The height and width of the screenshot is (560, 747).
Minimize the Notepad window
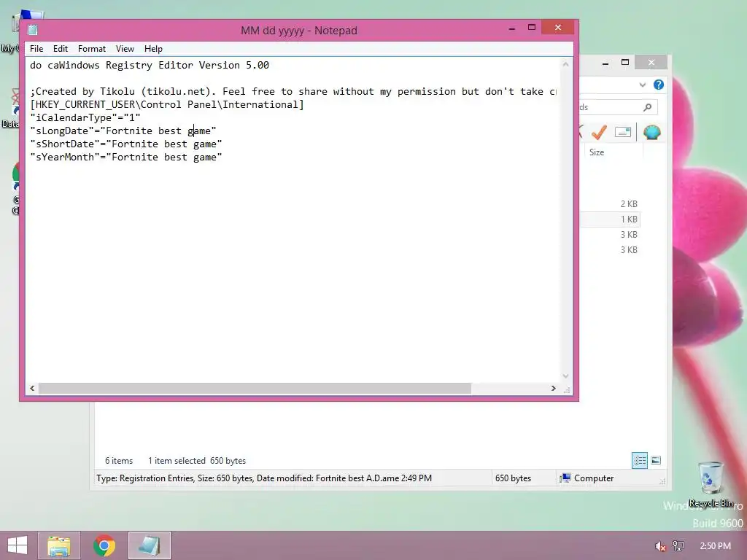tap(511, 28)
